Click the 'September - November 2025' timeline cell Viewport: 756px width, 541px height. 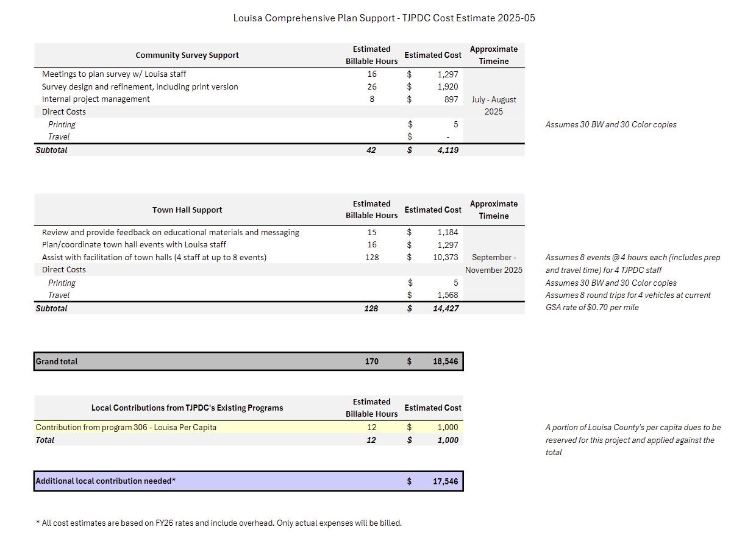tap(494, 263)
